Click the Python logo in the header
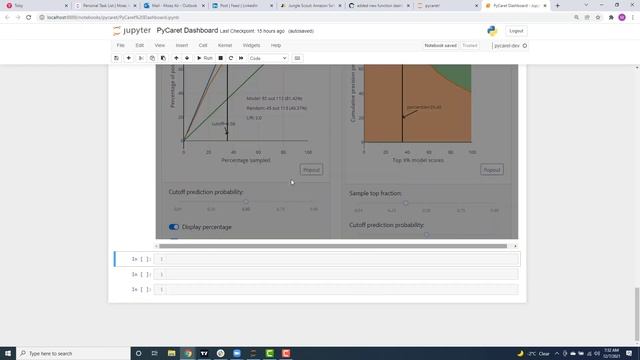The width and height of the screenshot is (640, 360). click(x=492, y=31)
